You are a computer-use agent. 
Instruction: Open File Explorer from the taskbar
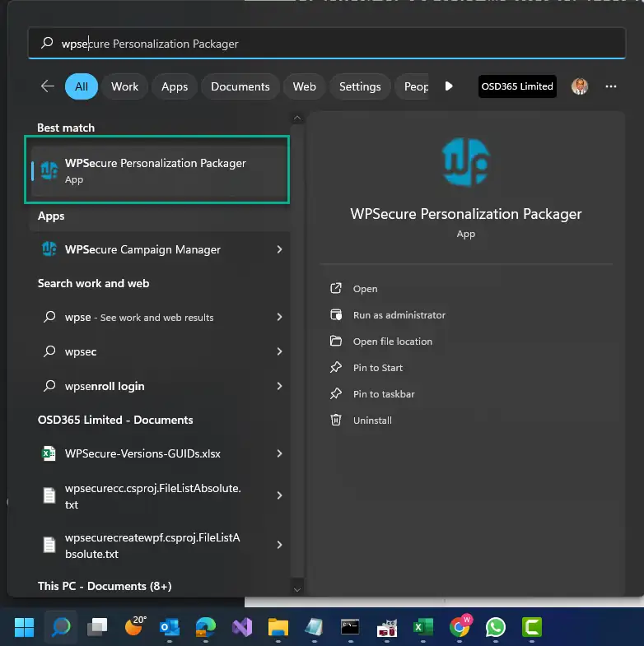coord(278,627)
